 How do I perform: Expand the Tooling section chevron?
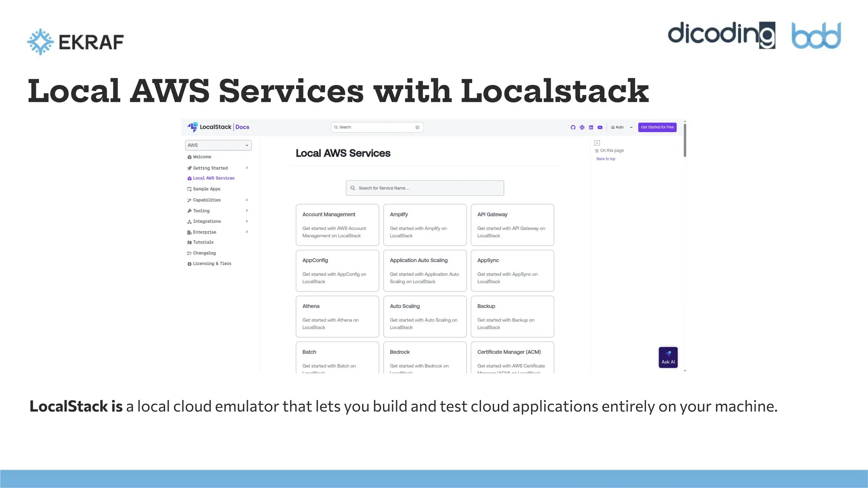point(247,211)
